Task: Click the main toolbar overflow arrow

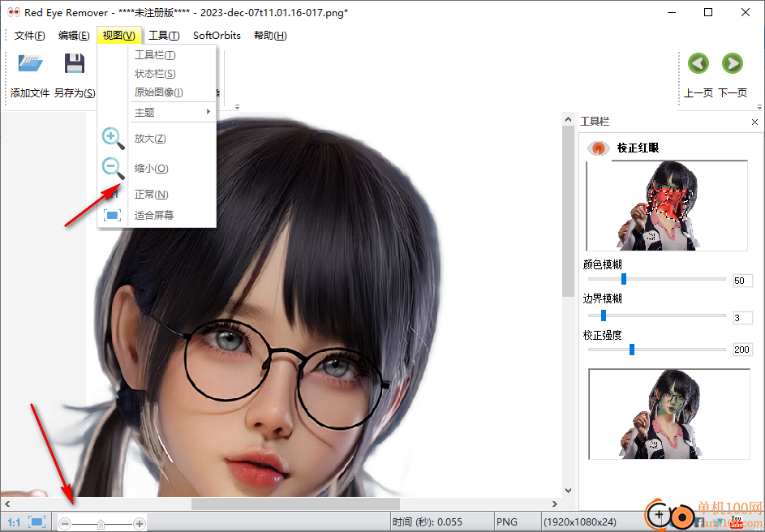Action: pos(238,107)
